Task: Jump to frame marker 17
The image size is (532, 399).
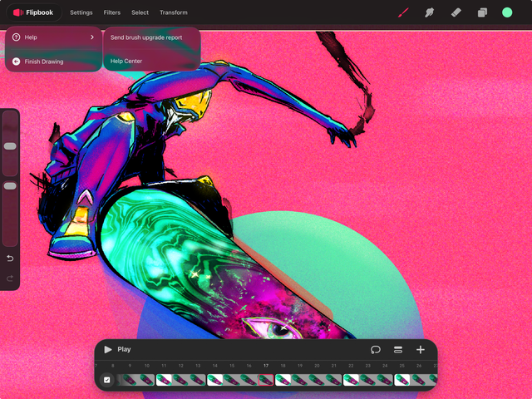Action: tap(266, 366)
